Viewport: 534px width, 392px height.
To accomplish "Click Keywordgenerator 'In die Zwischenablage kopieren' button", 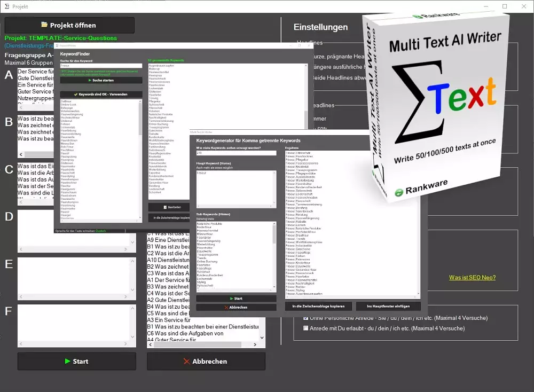I will coord(318,306).
